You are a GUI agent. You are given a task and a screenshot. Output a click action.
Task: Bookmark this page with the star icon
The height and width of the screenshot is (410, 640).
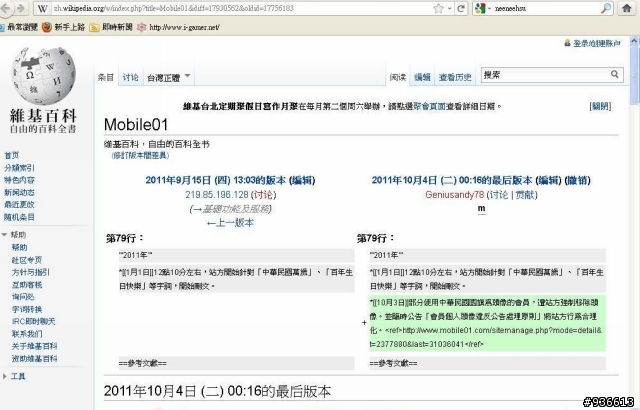pyautogui.click(x=438, y=8)
